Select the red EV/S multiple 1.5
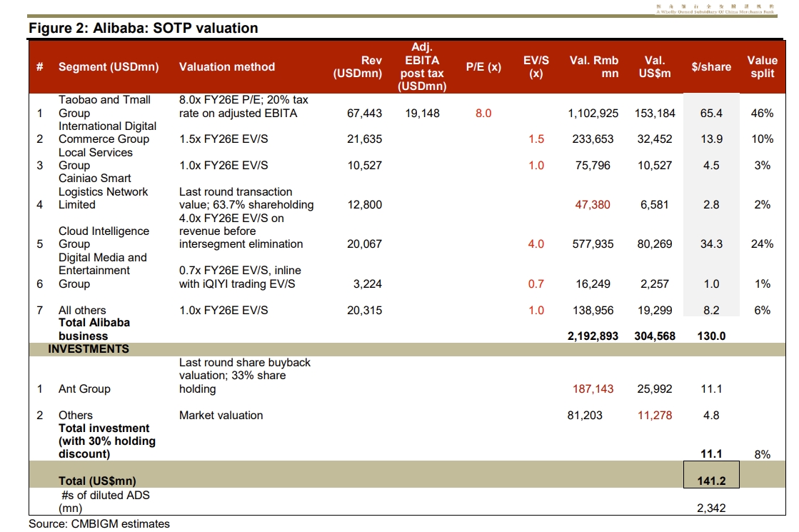799x532 pixels. (x=536, y=139)
